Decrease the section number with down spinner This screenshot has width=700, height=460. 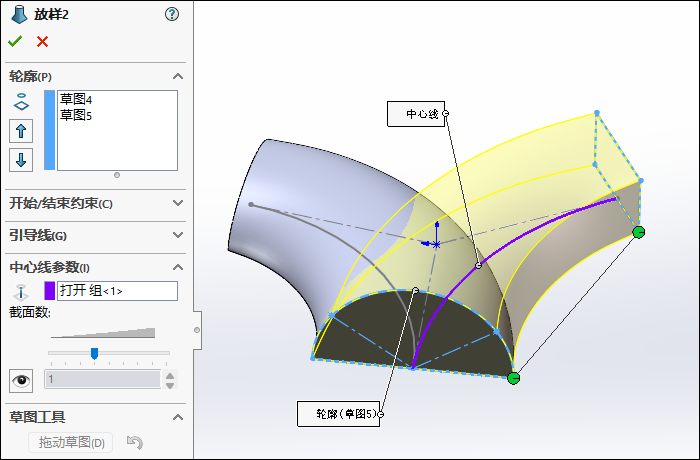[x=170, y=385]
